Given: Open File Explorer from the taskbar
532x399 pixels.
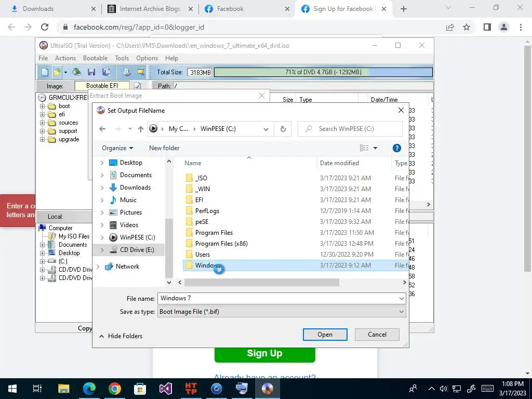Looking at the screenshot, I should point(64,389).
